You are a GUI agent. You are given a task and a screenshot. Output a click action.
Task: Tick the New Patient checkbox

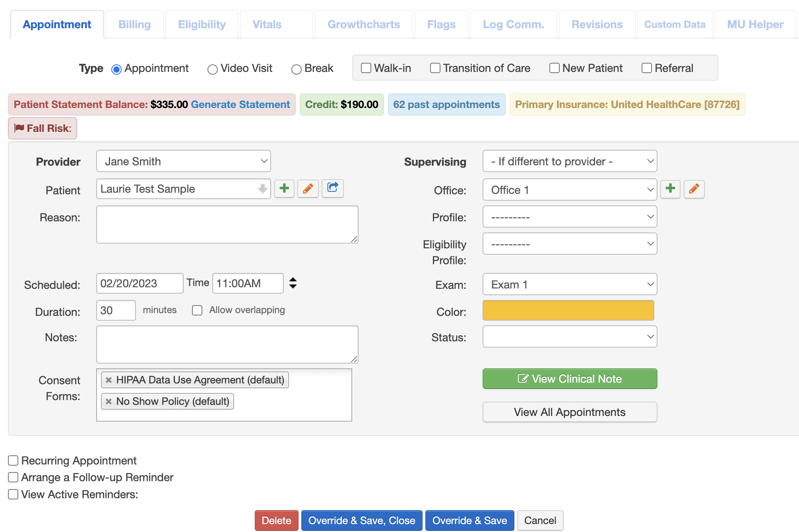pyautogui.click(x=554, y=68)
